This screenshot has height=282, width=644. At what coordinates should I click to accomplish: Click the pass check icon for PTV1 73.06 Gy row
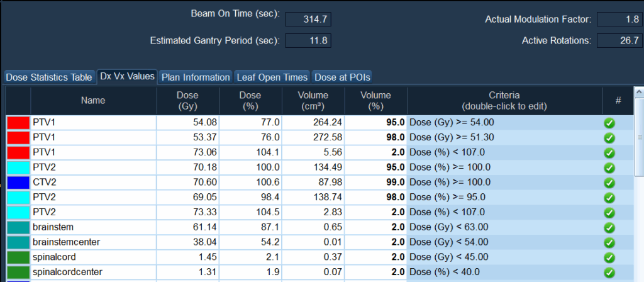click(x=609, y=152)
